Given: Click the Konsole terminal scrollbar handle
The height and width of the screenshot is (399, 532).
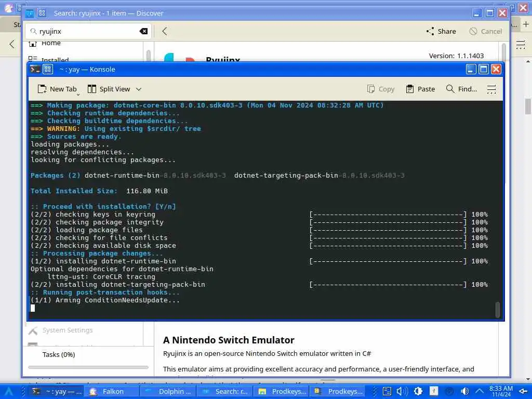Looking at the screenshot, I should point(497,310).
